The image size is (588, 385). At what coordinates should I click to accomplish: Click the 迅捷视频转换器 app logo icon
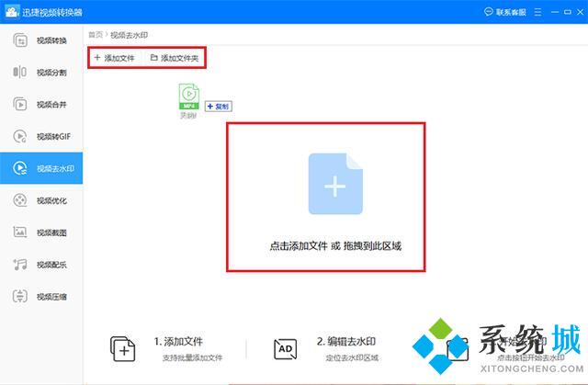(x=12, y=12)
